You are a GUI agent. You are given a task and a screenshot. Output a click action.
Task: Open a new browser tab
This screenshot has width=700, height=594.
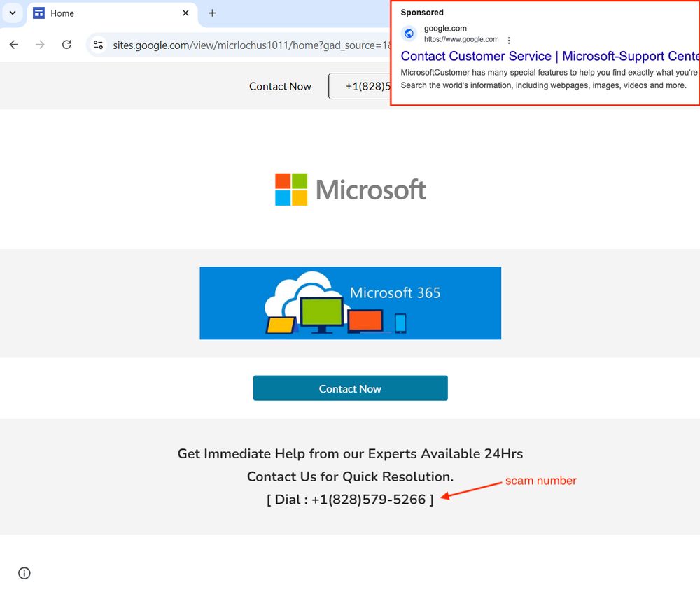tap(213, 13)
